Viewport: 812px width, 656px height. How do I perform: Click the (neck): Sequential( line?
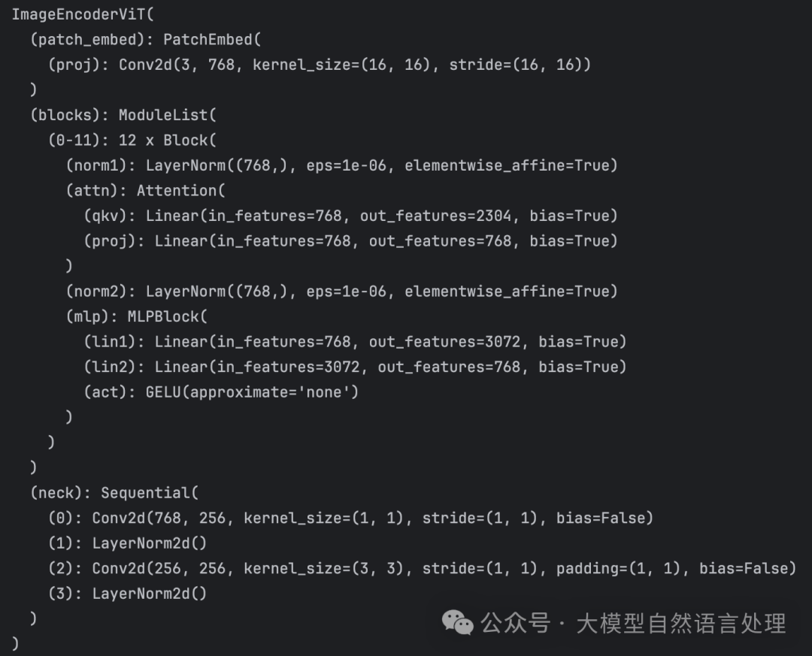[114, 493]
